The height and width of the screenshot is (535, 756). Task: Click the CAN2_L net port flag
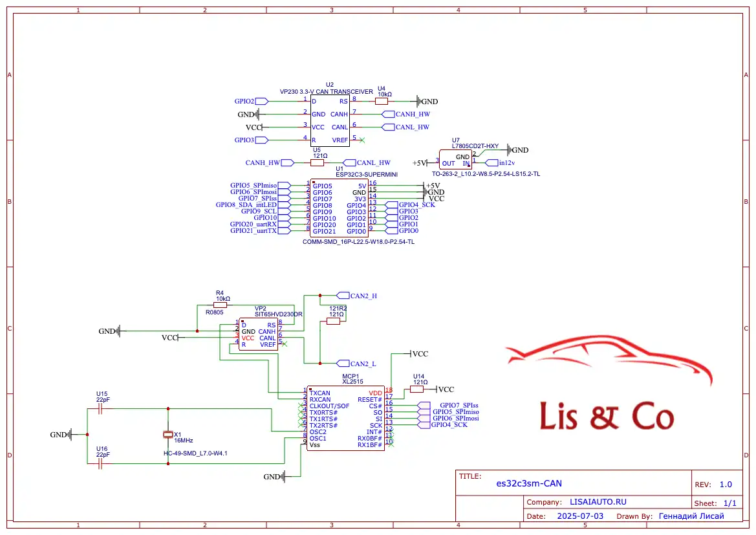pyautogui.click(x=343, y=364)
